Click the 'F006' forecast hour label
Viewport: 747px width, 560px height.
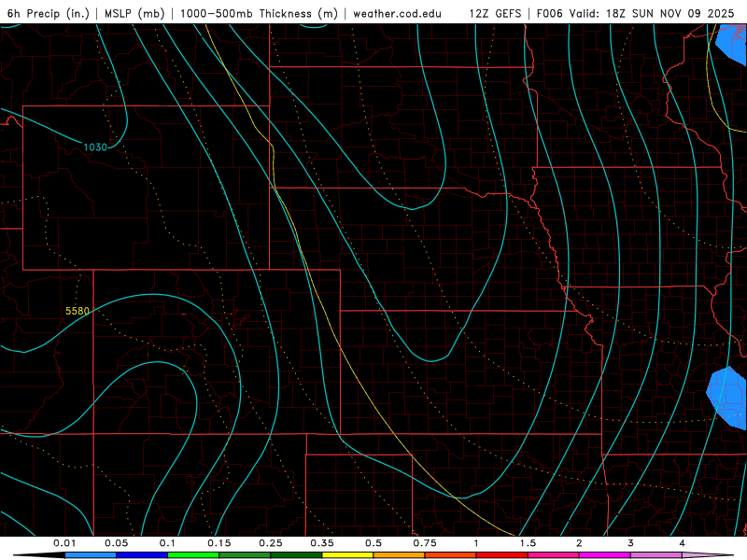point(550,13)
